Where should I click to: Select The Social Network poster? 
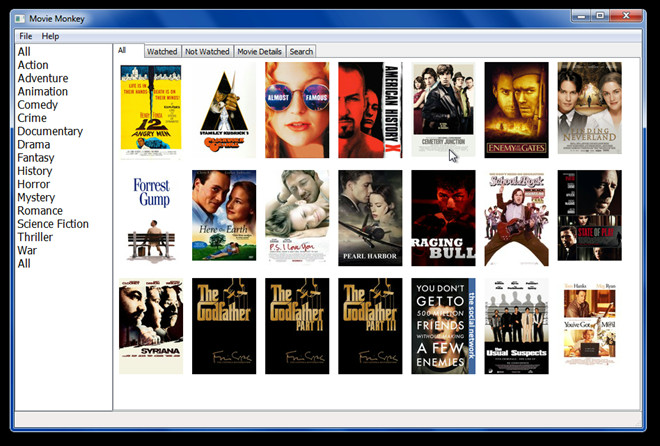click(x=443, y=326)
